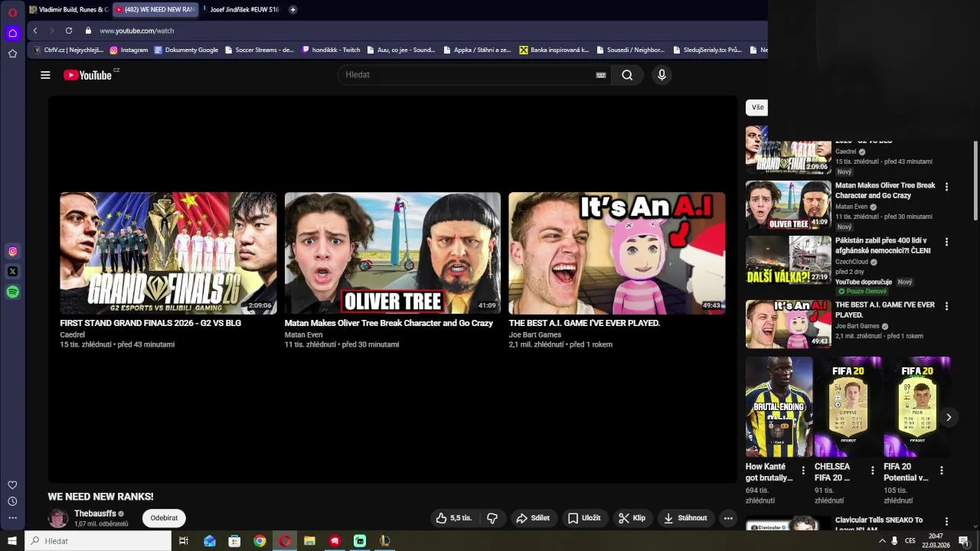Click the Windows taskbar Hledat search box

pyautogui.click(x=98, y=541)
